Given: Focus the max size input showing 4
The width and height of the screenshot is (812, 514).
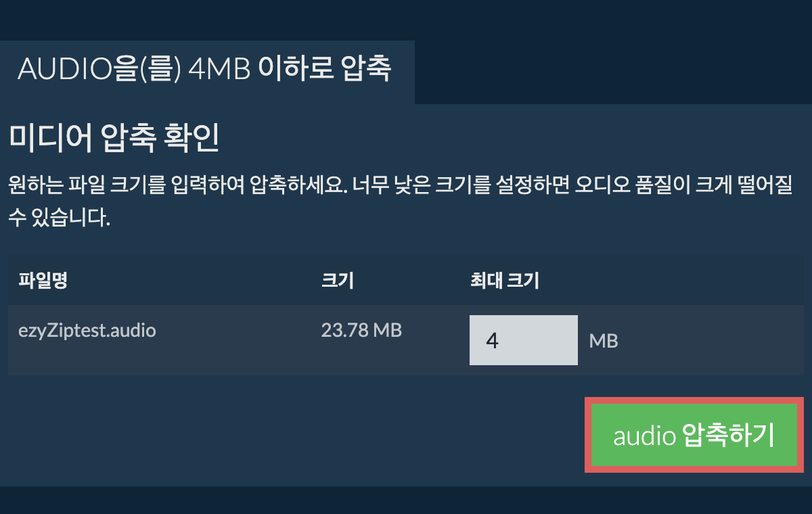Looking at the screenshot, I should point(524,340).
